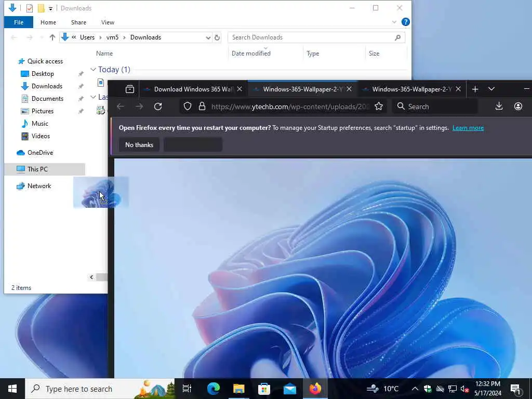Open Explorer help question mark icon
532x399 pixels.
405,22
